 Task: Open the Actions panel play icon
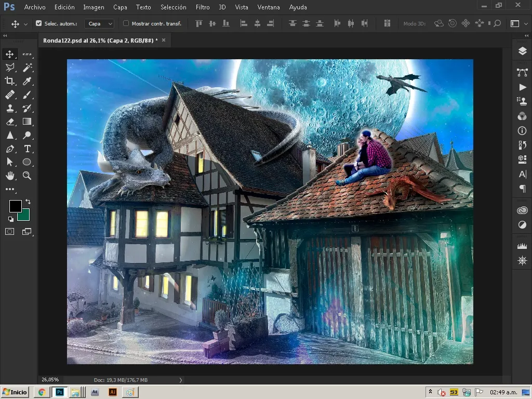click(x=522, y=87)
